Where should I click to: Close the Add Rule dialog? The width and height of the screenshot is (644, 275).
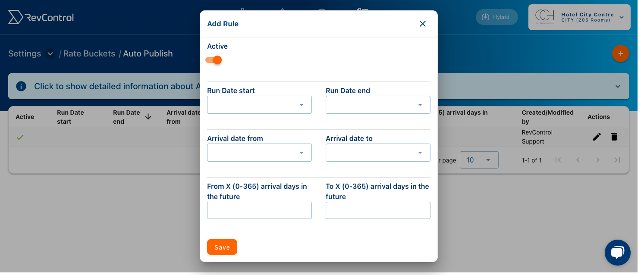pyautogui.click(x=423, y=24)
